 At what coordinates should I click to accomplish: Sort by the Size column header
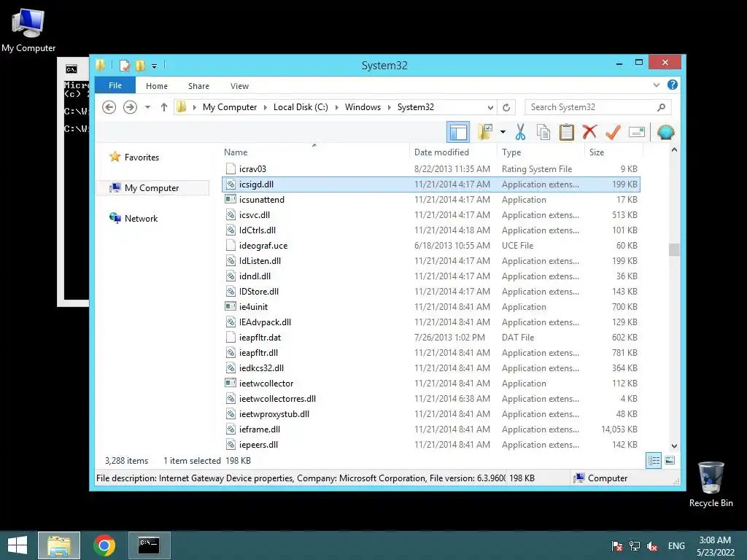(x=614, y=152)
